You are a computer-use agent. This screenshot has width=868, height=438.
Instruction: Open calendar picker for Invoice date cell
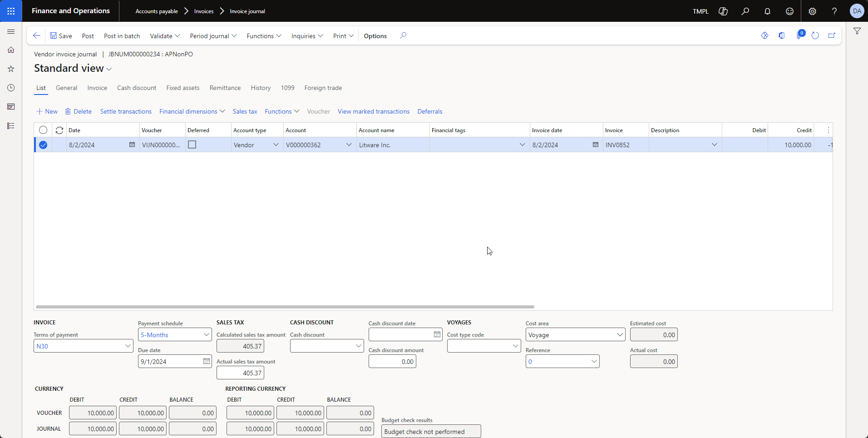pyautogui.click(x=596, y=144)
